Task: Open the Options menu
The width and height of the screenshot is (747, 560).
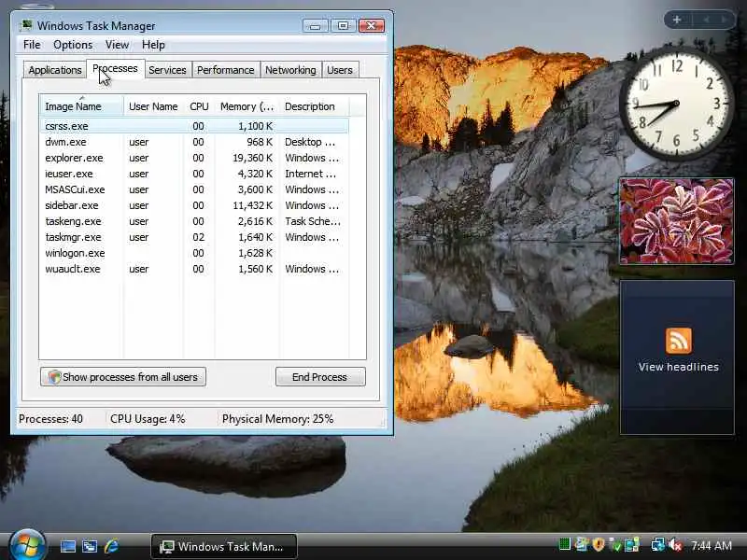Action: coord(73,45)
